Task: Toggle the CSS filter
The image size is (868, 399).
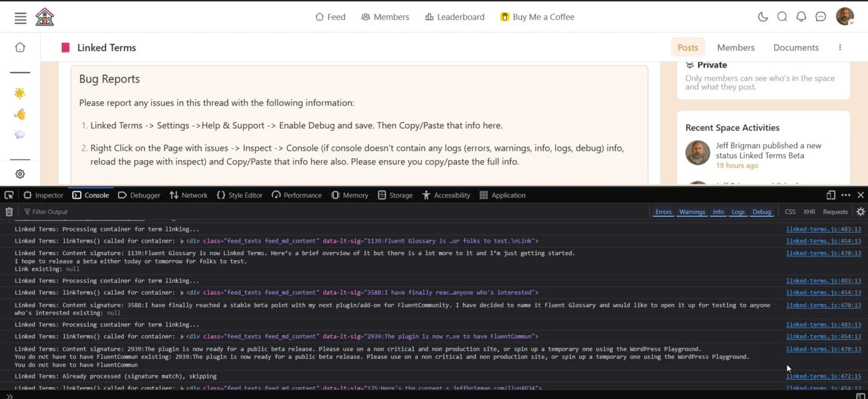Action: pos(790,212)
